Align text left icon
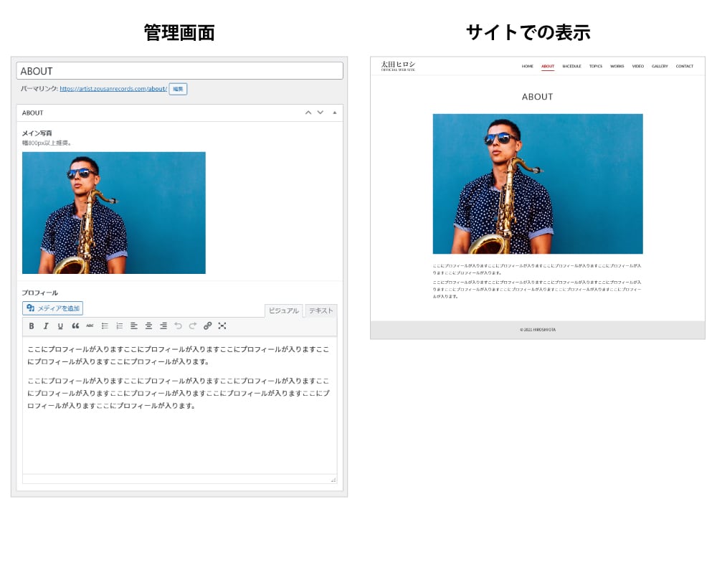The image size is (717, 588). click(x=134, y=326)
